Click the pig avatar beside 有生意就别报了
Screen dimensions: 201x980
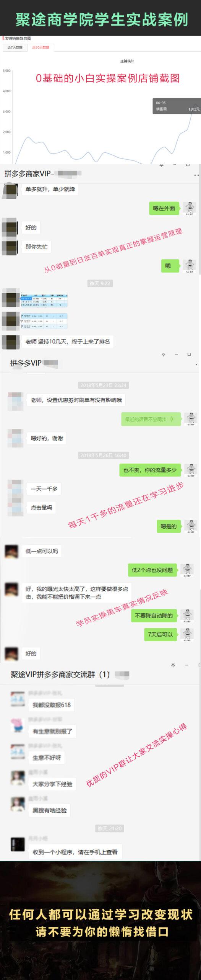pyautogui.click(x=18, y=725)
